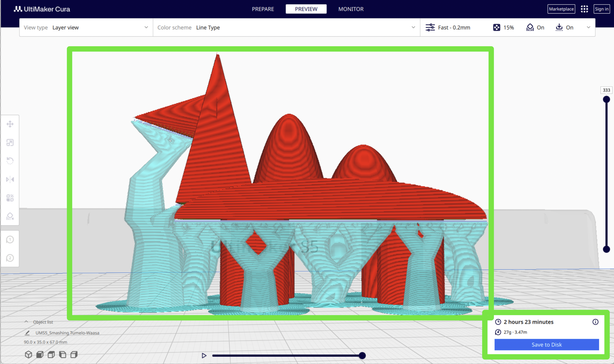Viewport: 614px width, 364px height.
Task: Switch to the MONITOR stage
Action: point(351,9)
